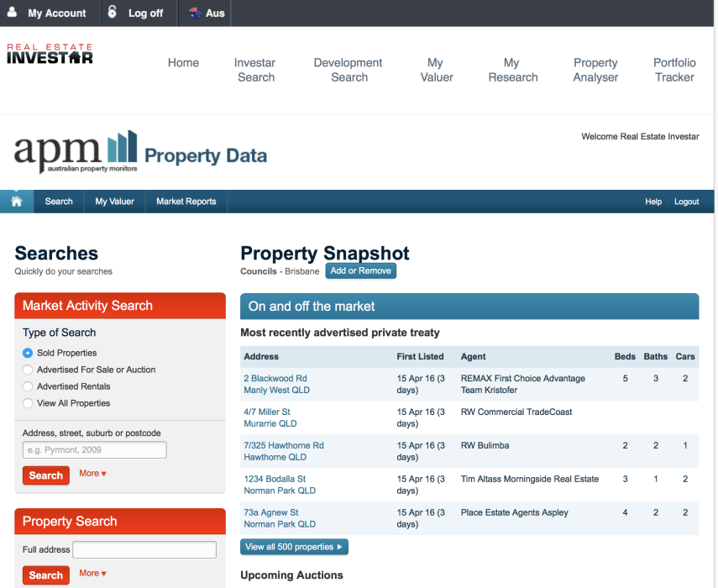
Task: Click the Real Estate Investar logo
Action: coord(49,53)
